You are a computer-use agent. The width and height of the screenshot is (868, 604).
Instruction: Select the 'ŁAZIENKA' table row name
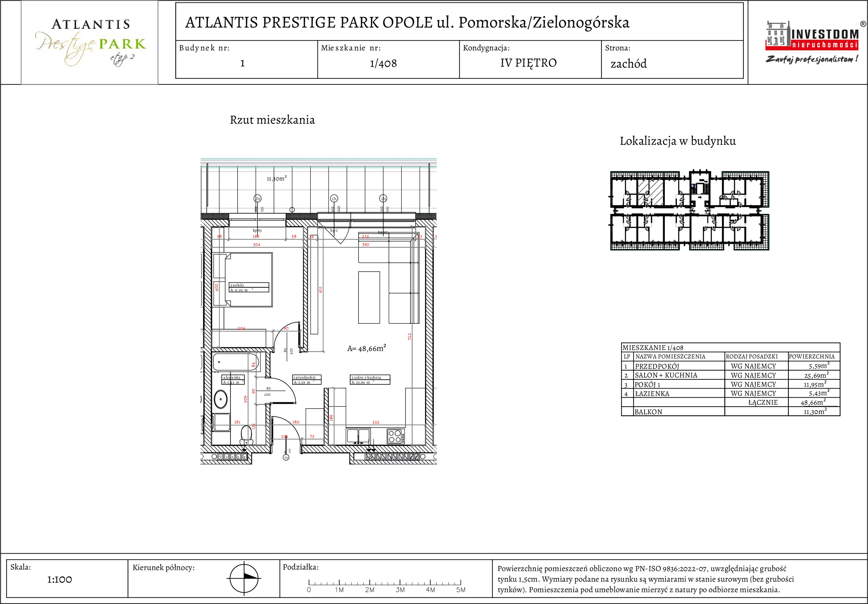[x=652, y=394]
